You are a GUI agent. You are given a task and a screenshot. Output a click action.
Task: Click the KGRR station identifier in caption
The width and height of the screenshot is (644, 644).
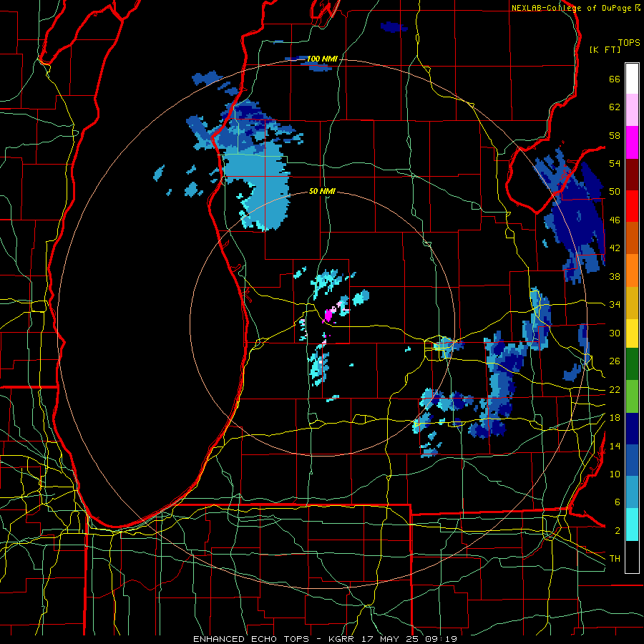coord(343,639)
